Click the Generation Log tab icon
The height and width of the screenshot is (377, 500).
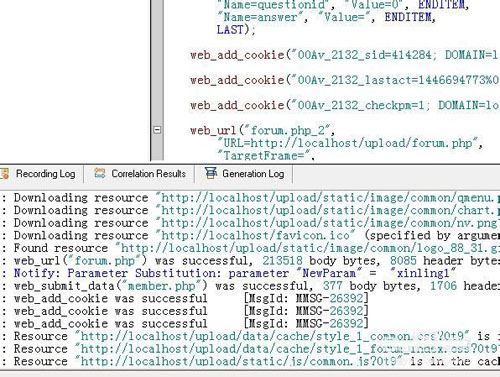[211, 173]
